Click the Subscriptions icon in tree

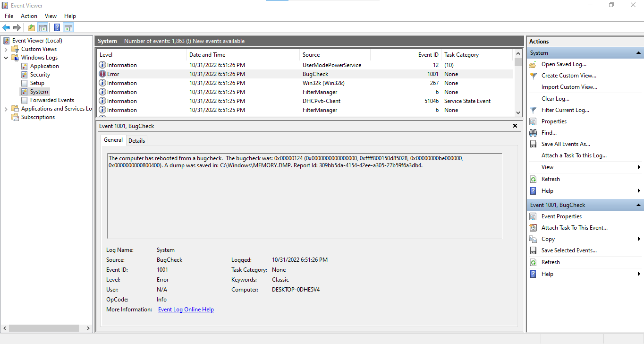pos(16,117)
